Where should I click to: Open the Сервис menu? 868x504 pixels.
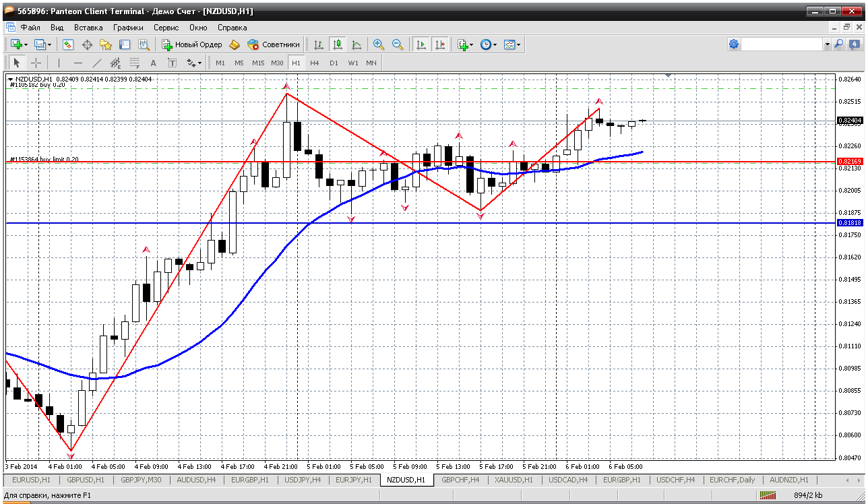point(166,28)
